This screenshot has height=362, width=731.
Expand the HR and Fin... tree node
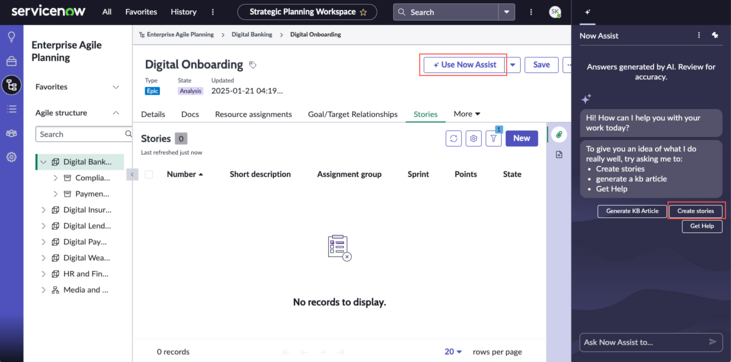click(43, 274)
